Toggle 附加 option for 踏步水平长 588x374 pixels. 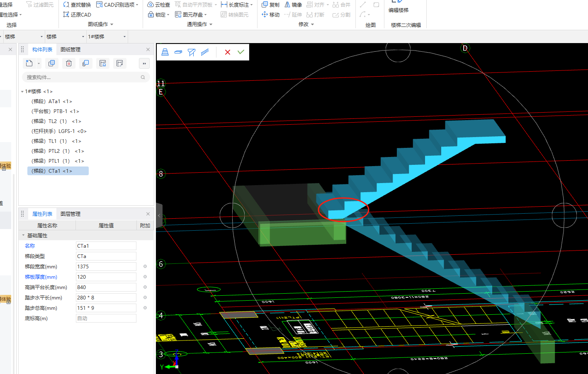pos(145,297)
